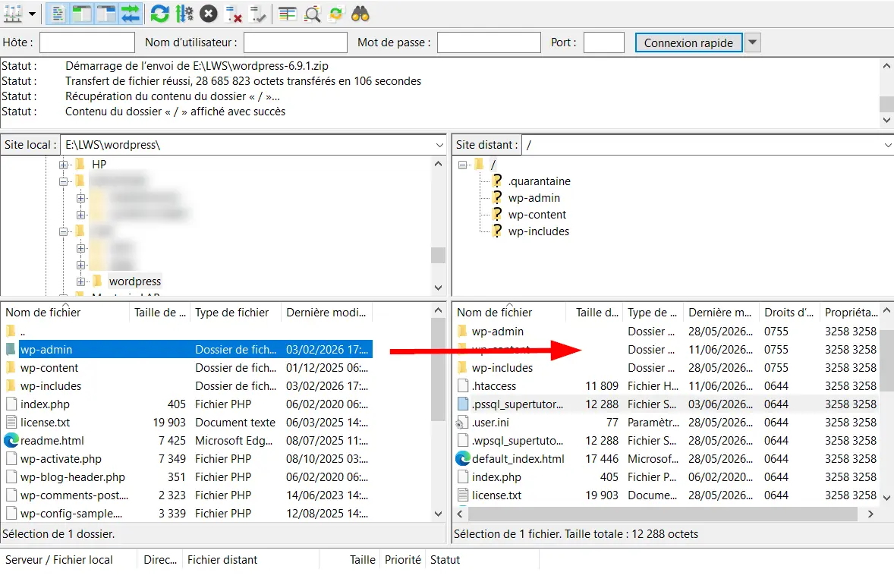Select local license.txt file
Screen dimensions: 894x588
pos(45,423)
